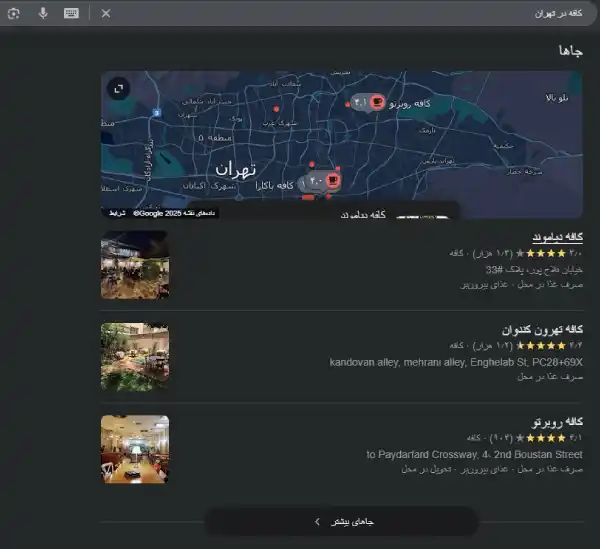Click the کافه دیاموند photo thumbnail

[135, 265]
